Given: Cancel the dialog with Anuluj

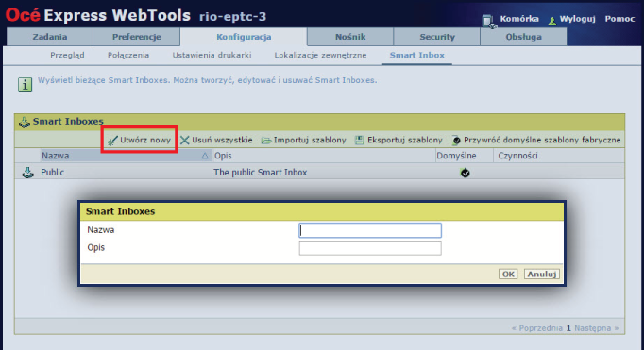Looking at the screenshot, I should coord(542,275).
